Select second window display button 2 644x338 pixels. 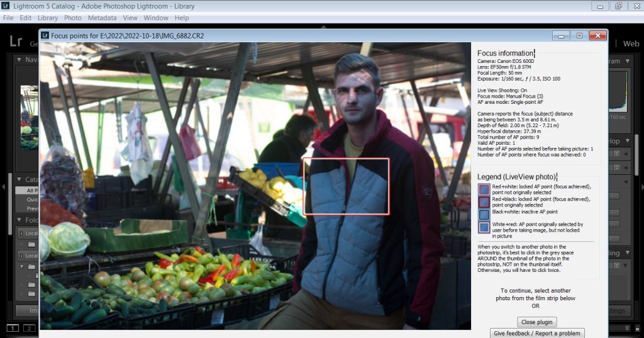click(29, 328)
